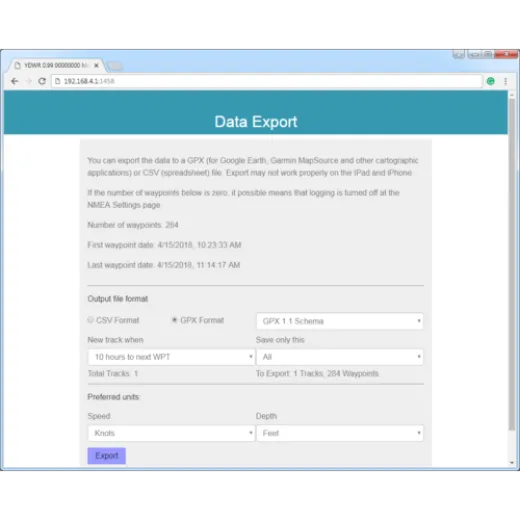520x520 pixels.
Task: Open the browser three-dot menu
Action: (x=505, y=81)
